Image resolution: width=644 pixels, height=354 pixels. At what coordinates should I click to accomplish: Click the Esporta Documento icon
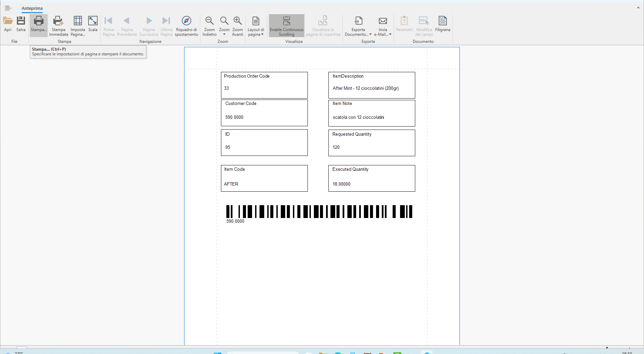click(358, 21)
